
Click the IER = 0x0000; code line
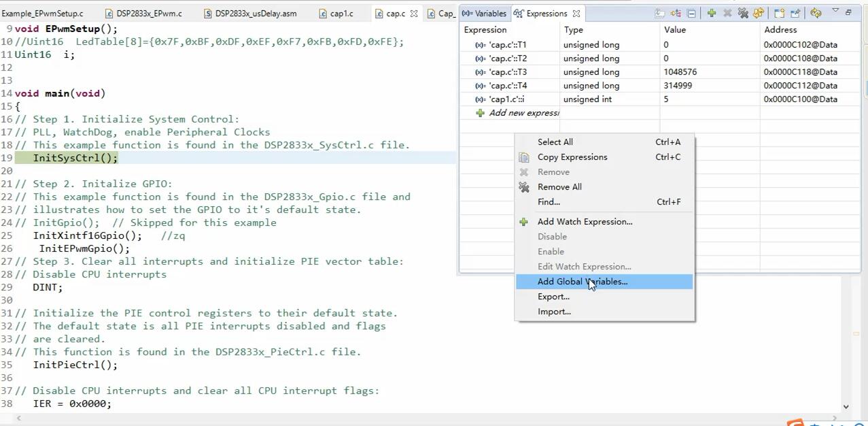pos(72,404)
